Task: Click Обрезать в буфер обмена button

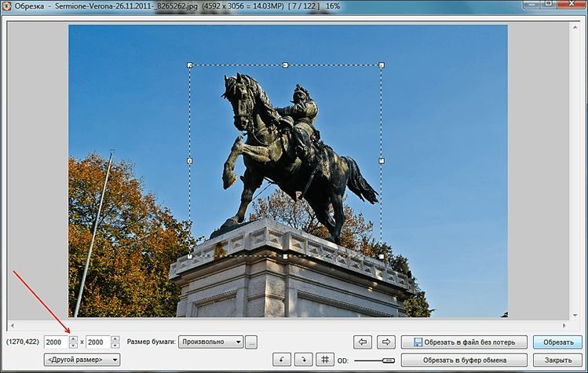Action: point(464,360)
